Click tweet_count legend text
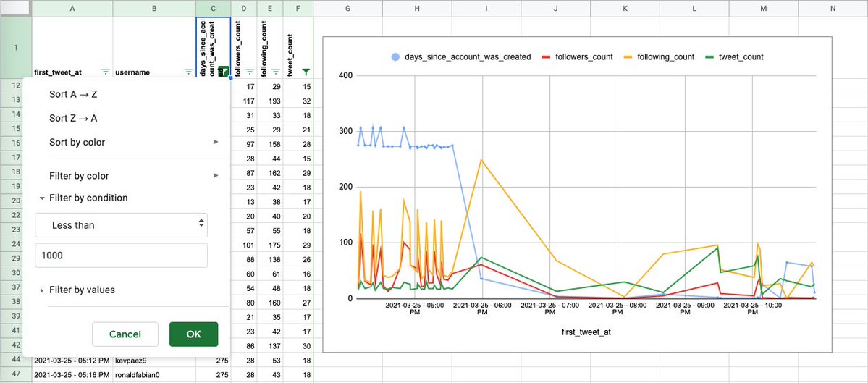 (x=741, y=57)
